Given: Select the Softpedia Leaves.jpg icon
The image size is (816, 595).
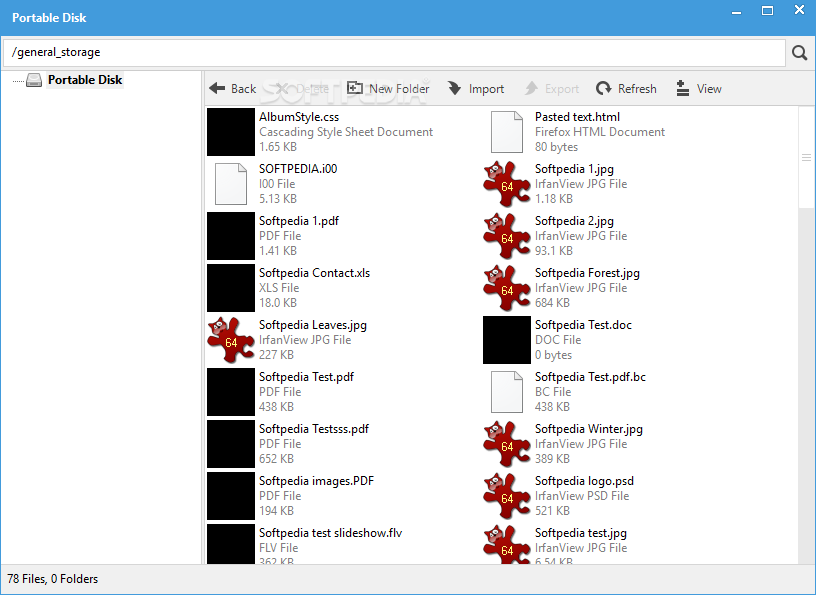Looking at the screenshot, I should (231, 340).
